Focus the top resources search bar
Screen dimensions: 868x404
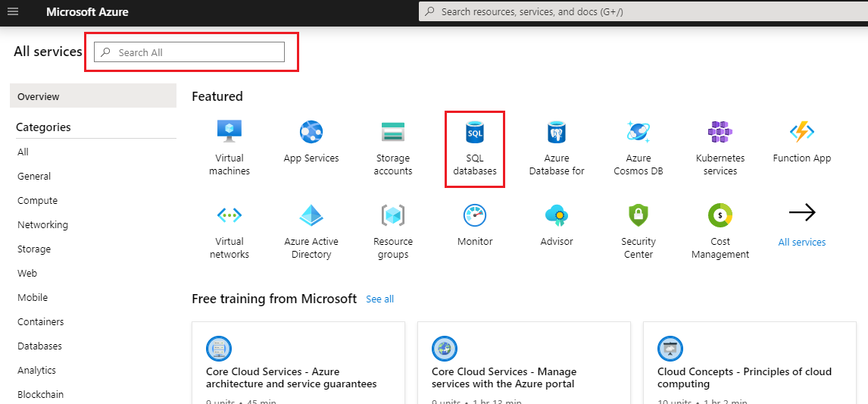click(643, 11)
